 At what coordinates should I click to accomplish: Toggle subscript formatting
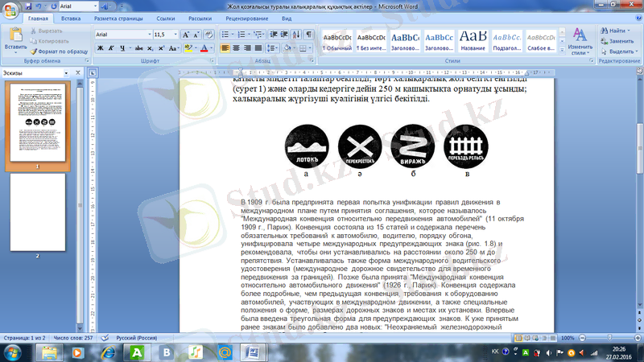(x=151, y=48)
